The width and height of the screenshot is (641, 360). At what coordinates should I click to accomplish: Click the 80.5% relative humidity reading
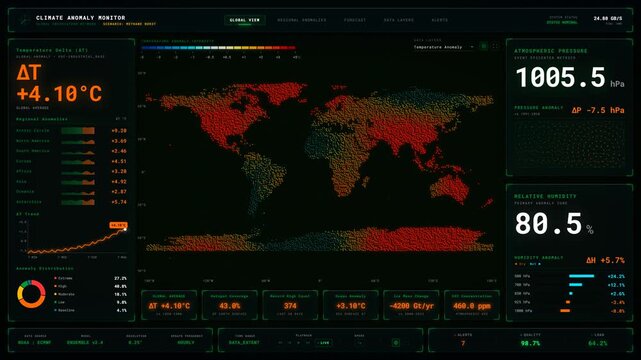[x=554, y=224]
